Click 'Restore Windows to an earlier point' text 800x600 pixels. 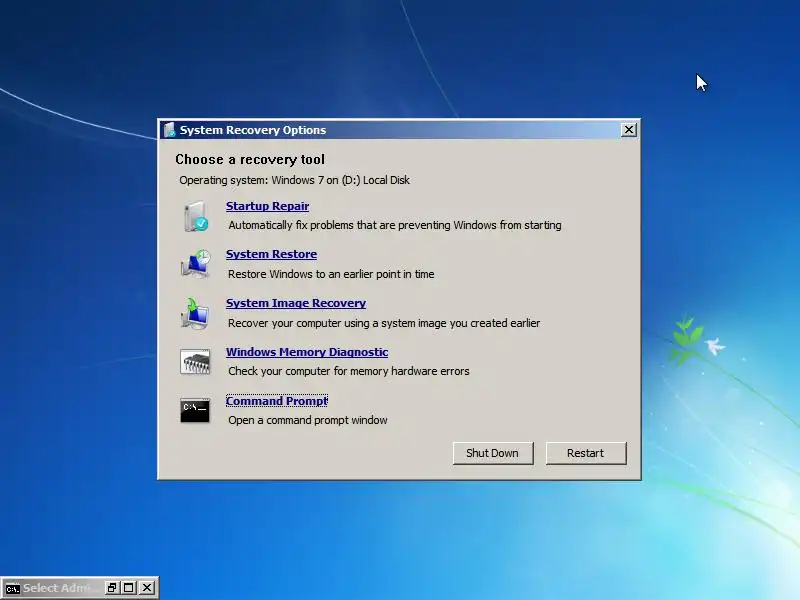[x=331, y=274]
